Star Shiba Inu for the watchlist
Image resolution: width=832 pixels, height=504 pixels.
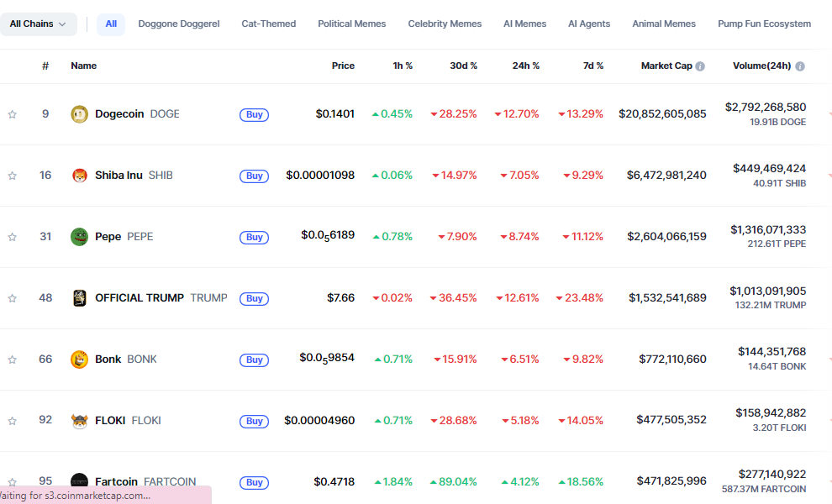pos(13,176)
